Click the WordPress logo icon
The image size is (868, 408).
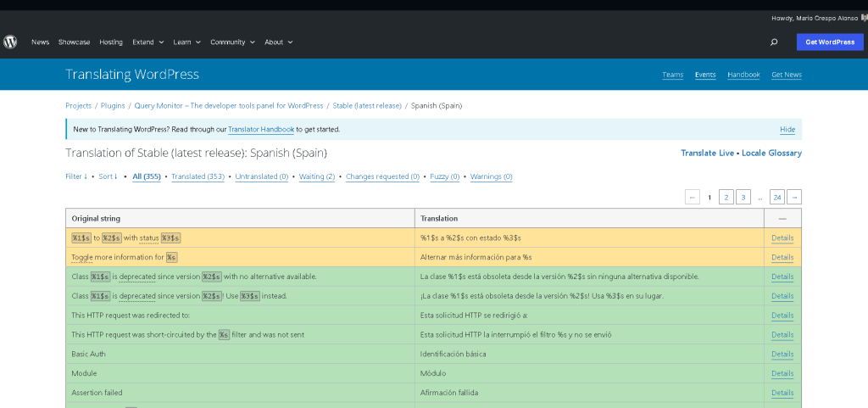pyautogui.click(x=10, y=42)
